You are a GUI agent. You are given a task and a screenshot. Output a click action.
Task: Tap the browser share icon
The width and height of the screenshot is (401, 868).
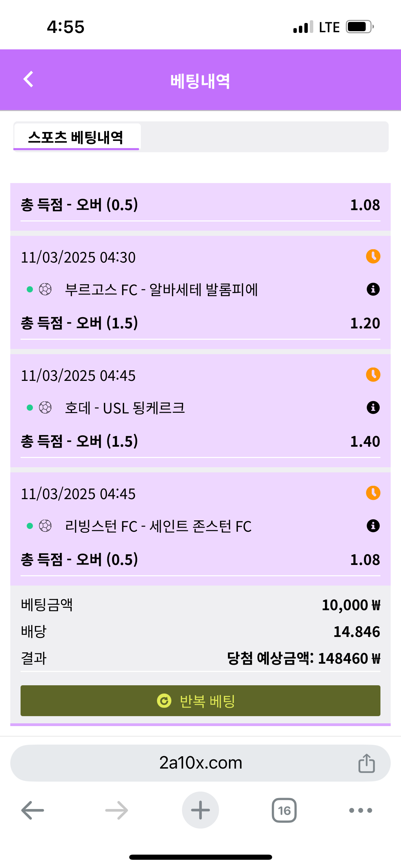(366, 763)
